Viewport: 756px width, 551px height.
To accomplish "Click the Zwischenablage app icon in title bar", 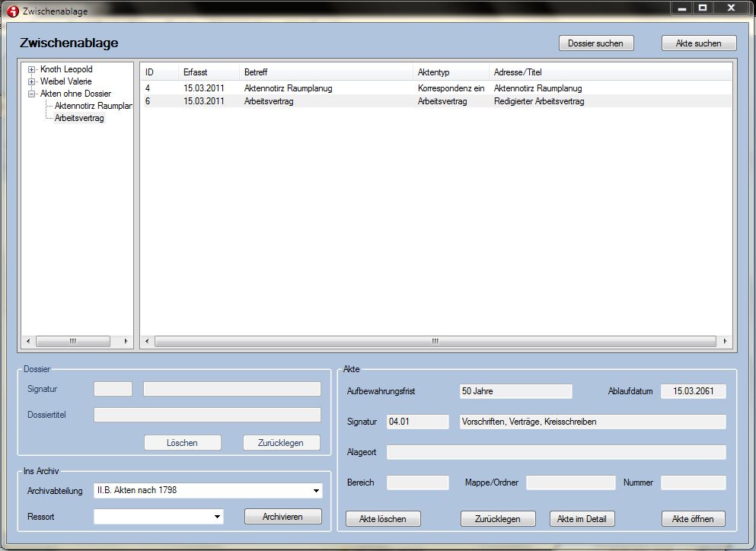I will point(13,11).
